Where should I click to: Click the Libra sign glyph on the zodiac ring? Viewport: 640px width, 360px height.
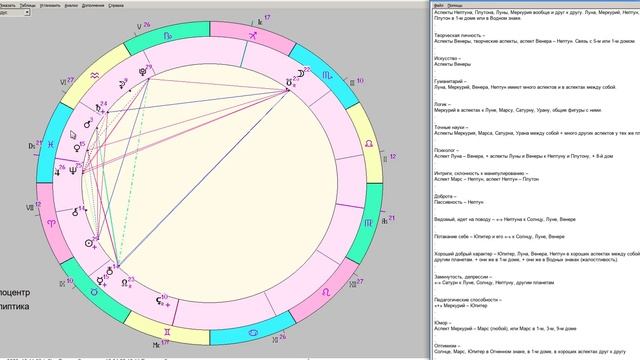tap(369, 144)
